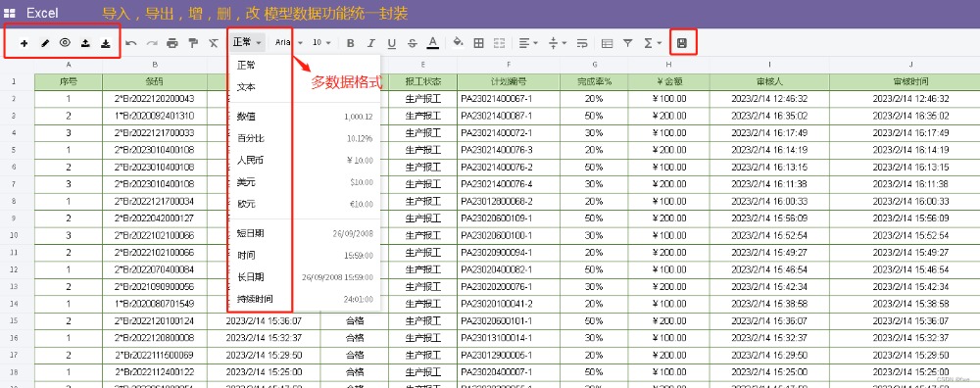The height and width of the screenshot is (388, 980).
Task: Click the clear format icon
Action: (214, 43)
